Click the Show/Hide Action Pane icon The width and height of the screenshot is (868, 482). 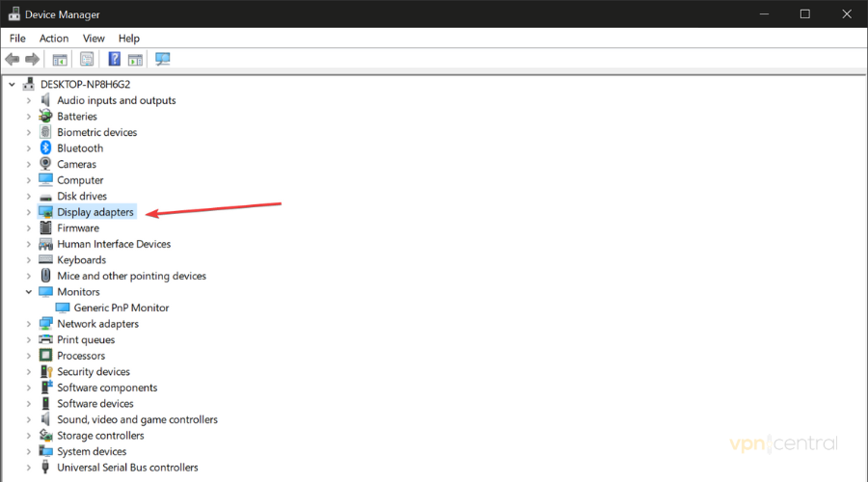tap(135, 60)
